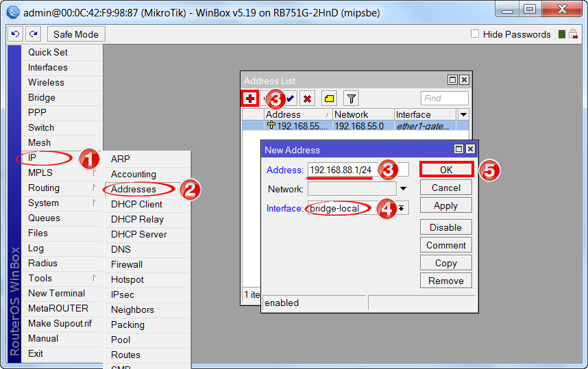Screen dimensions: 588x369
Task: Click the Address input field
Action: pyautogui.click(x=358, y=170)
